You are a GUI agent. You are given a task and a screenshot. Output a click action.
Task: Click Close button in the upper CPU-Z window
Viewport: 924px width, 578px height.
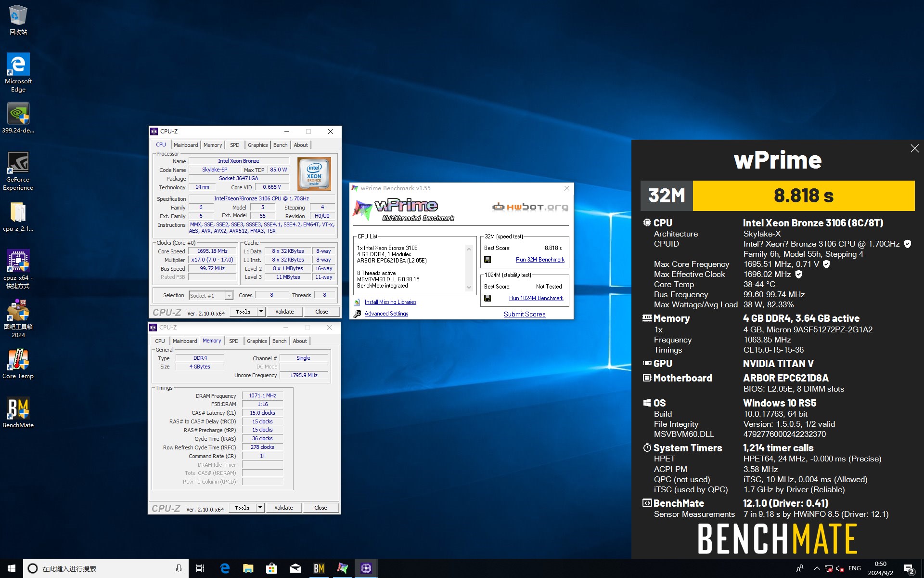point(321,312)
